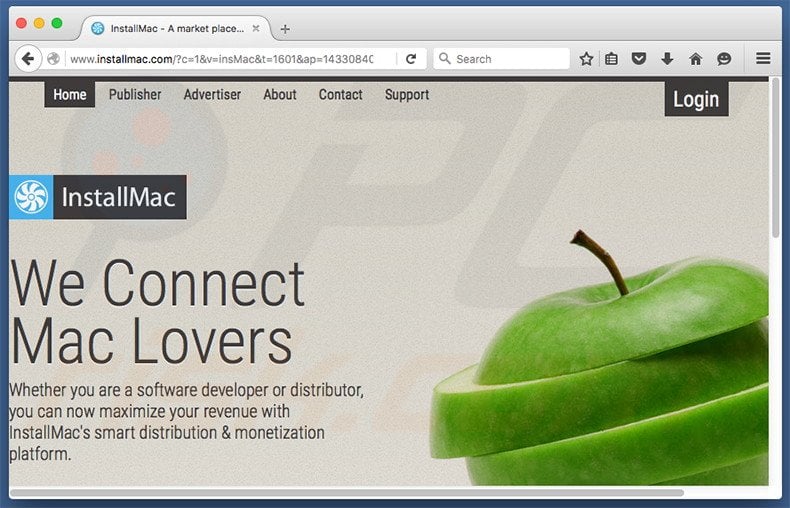The height and width of the screenshot is (508, 790).
Task: Bookmark this page with the star icon
Action: pyautogui.click(x=586, y=59)
